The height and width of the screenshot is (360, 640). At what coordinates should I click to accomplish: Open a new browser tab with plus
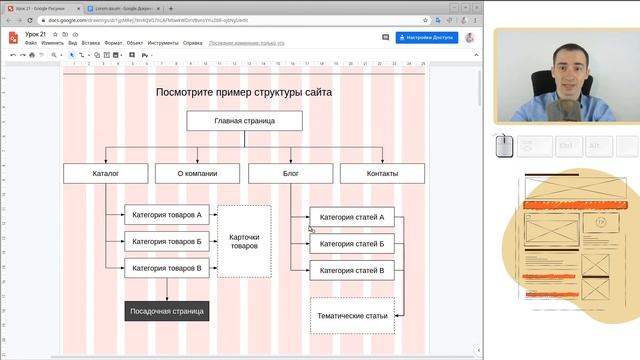(171, 8)
